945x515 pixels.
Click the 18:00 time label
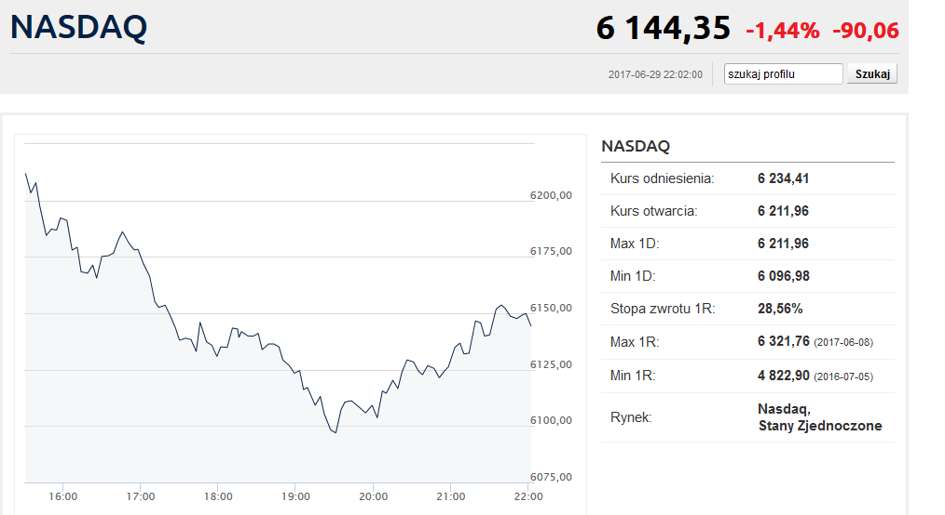coord(218,496)
